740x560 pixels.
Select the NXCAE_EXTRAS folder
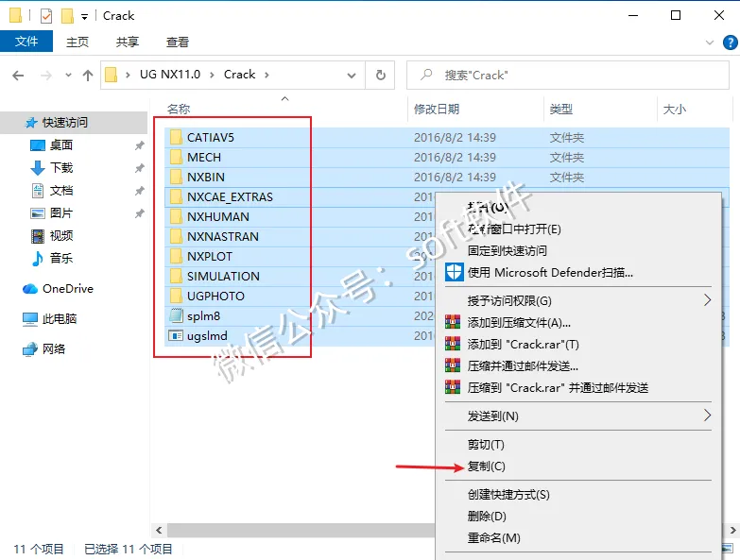click(x=230, y=196)
